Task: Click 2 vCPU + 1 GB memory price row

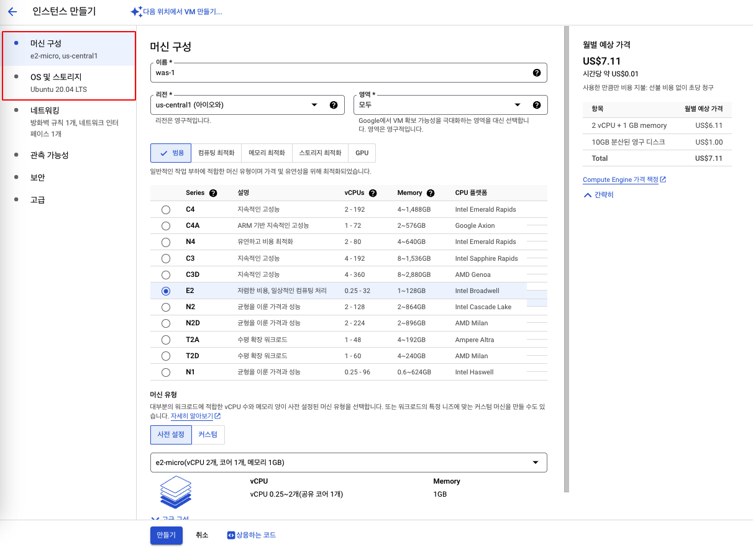Action: coord(657,125)
